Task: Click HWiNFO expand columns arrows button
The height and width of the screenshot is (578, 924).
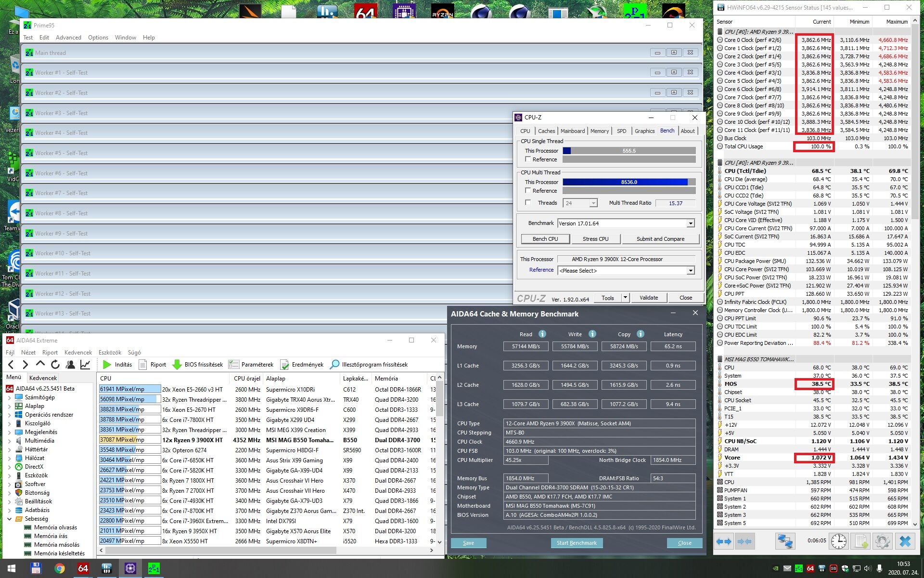Action: point(723,541)
